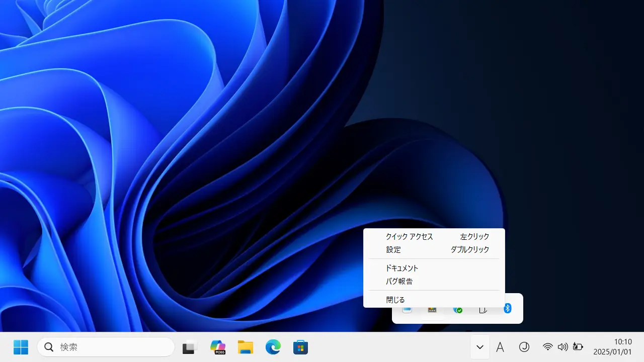Click the battery status icon
The height and width of the screenshot is (362, 644).
(578, 347)
